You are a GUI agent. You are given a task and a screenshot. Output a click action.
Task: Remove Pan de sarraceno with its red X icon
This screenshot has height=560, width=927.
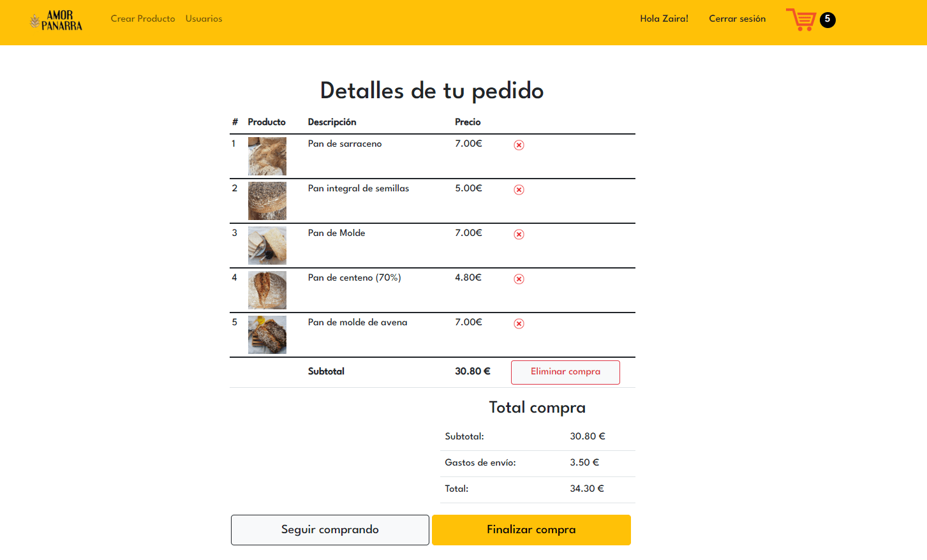coord(519,145)
